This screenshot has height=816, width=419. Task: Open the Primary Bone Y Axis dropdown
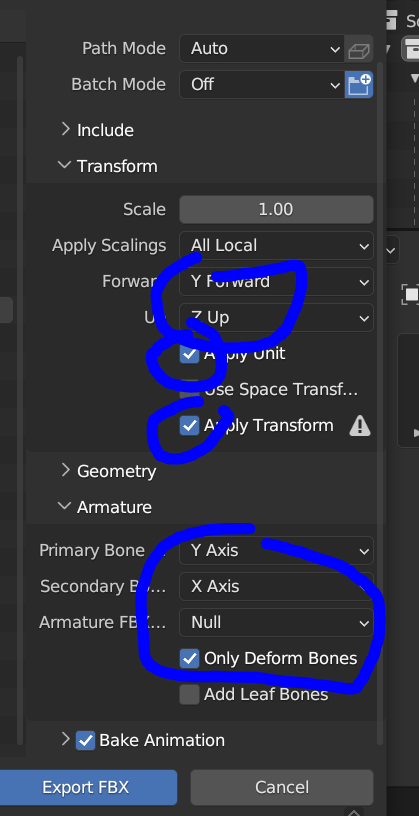pyautogui.click(x=276, y=551)
